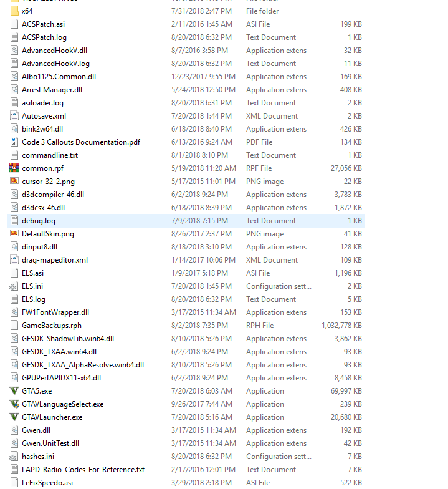Select AdvancedHookV.log file name
The width and height of the screenshot is (448, 489).
point(56,64)
